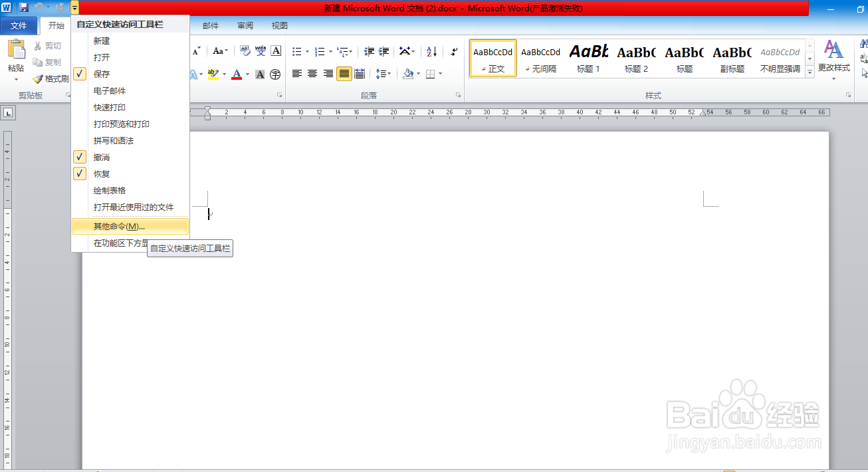Apply numbered list formatting
The height and width of the screenshot is (472, 868).
pos(320,51)
